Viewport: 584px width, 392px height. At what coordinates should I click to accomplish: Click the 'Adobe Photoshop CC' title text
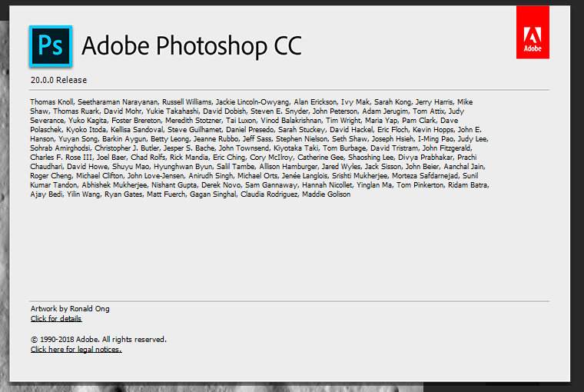(191, 46)
